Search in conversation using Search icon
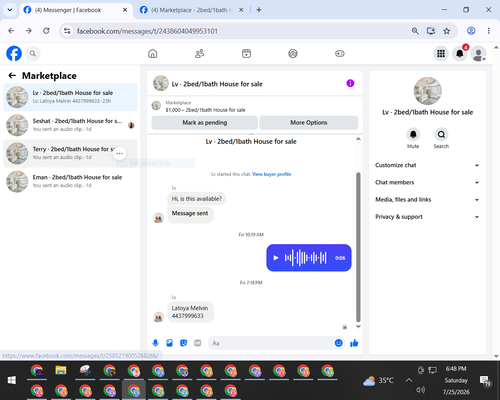Screen dimensions: 500x400 [x=441, y=134]
